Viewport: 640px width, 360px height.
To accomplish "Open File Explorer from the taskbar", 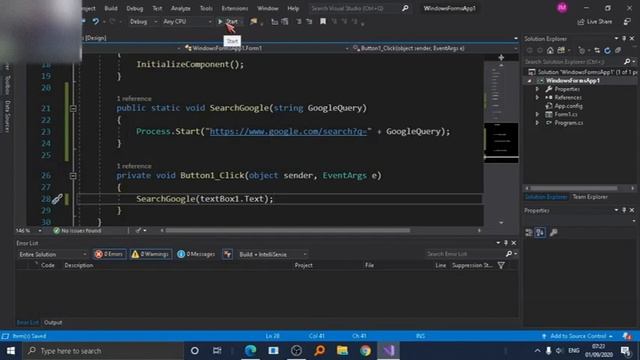I will point(342,351).
